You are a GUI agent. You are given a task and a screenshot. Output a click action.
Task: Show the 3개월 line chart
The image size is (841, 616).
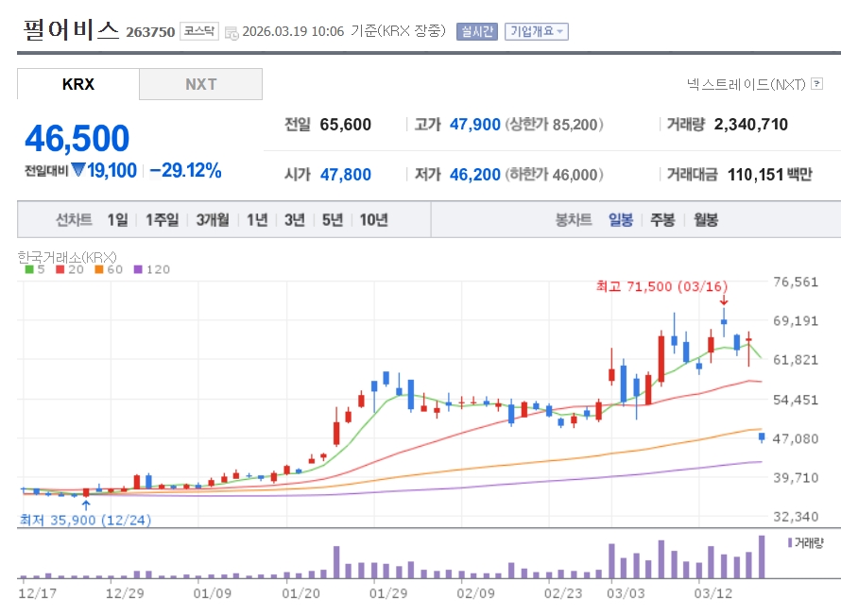point(213,220)
